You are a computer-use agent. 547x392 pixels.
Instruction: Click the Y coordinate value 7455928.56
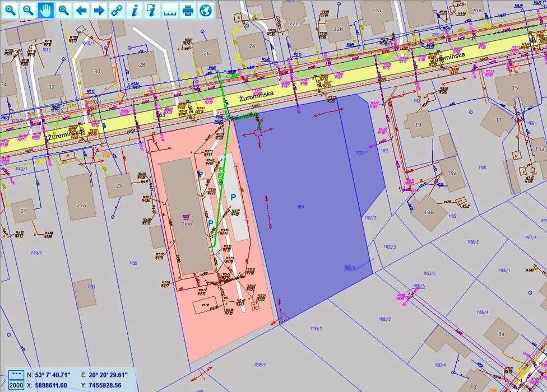105,385
